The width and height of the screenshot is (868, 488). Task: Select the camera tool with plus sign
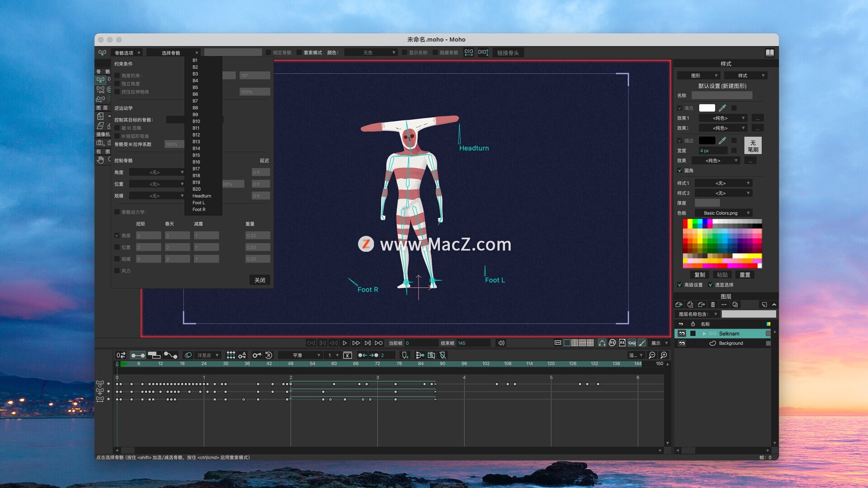pyautogui.click(x=100, y=143)
